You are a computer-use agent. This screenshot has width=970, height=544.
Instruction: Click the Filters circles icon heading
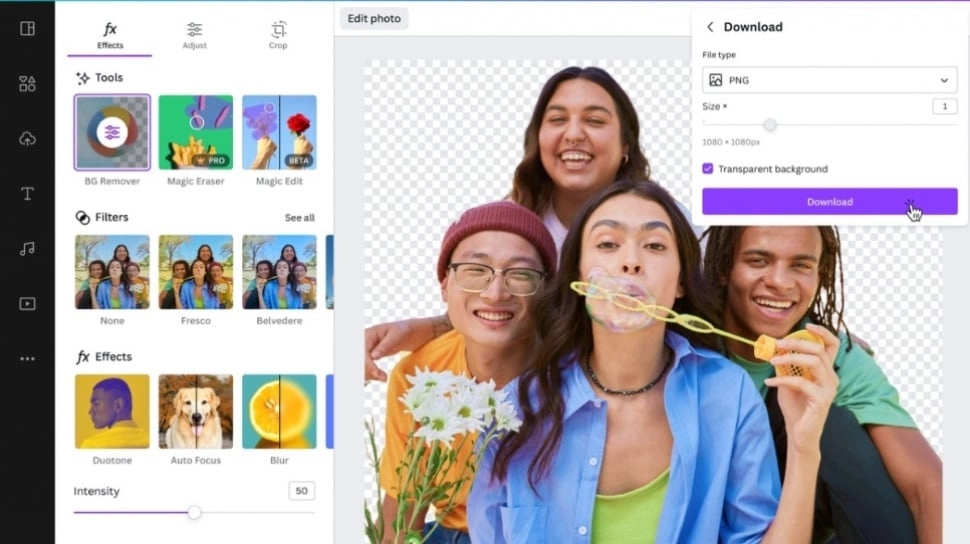coord(82,217)
